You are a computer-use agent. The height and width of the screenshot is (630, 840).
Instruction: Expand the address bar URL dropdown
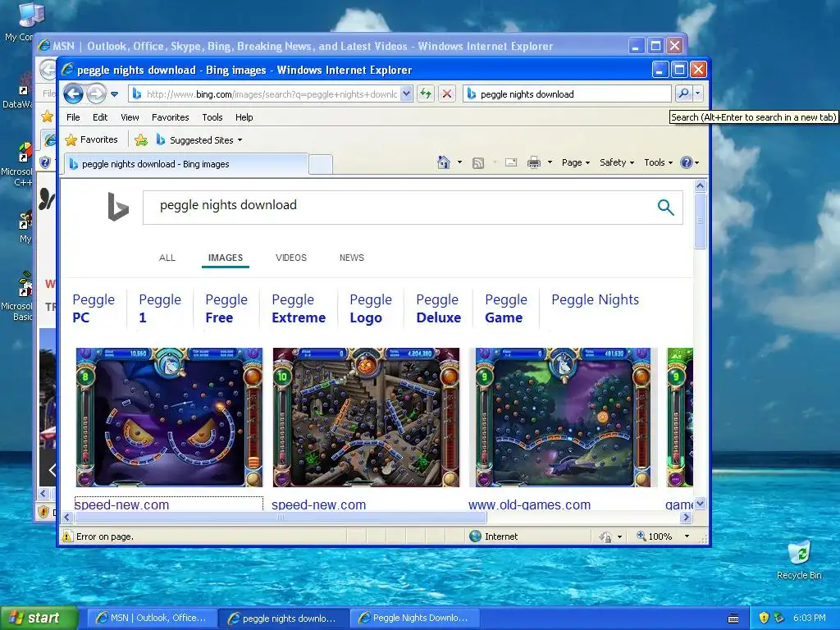(x=406, y=94)
